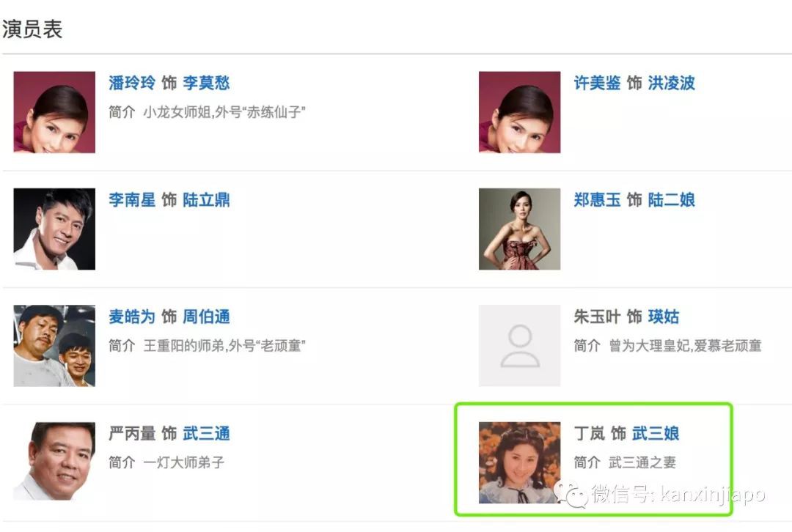
Task: Click the photo thumbnail beside 丁岚
Action: [x=519, y=462]
